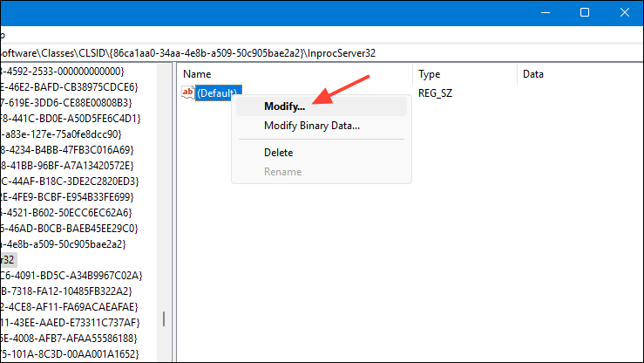Select the key ending BAFD-CB38975CDCE6}

[69, 87]
